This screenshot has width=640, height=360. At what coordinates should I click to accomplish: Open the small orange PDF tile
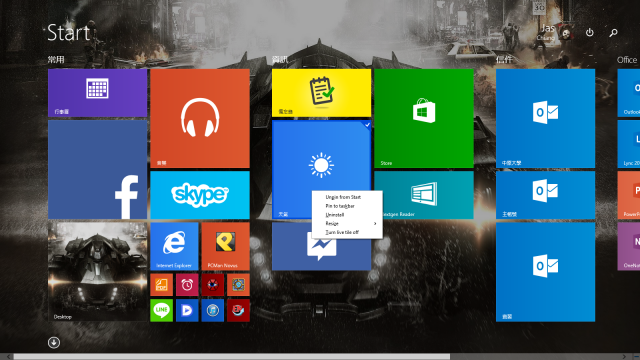click(x=162, y=284)
